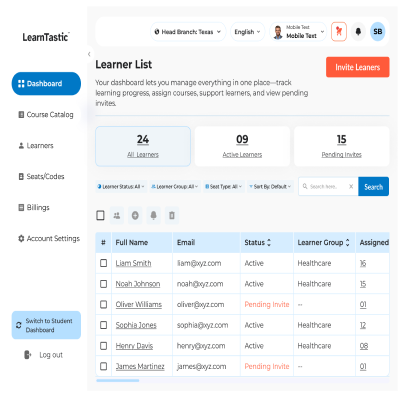This screenshot has height=394, width=401.
Task: Click the blue Search button
Action: pos(373,187)
